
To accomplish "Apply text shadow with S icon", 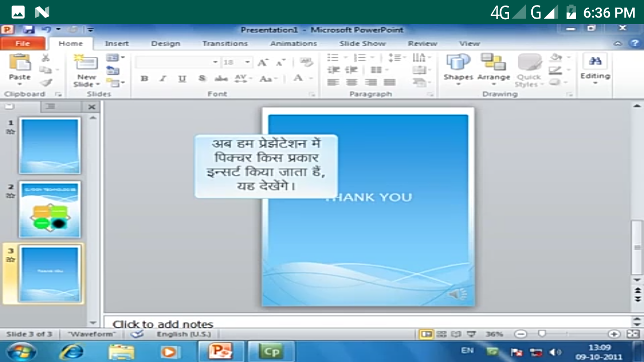I will point(202,78).
